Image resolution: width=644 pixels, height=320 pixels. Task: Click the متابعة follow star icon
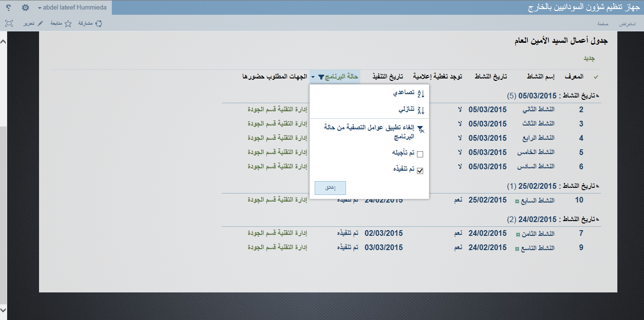68,23
